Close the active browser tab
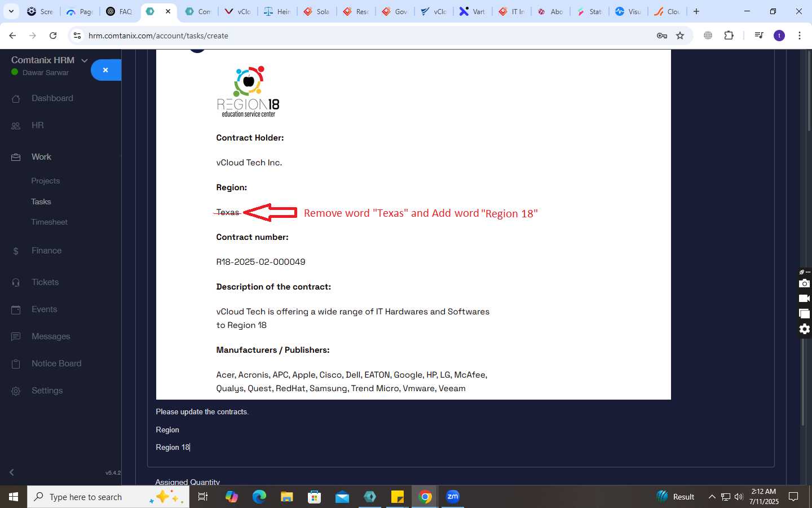 point(168,11)
